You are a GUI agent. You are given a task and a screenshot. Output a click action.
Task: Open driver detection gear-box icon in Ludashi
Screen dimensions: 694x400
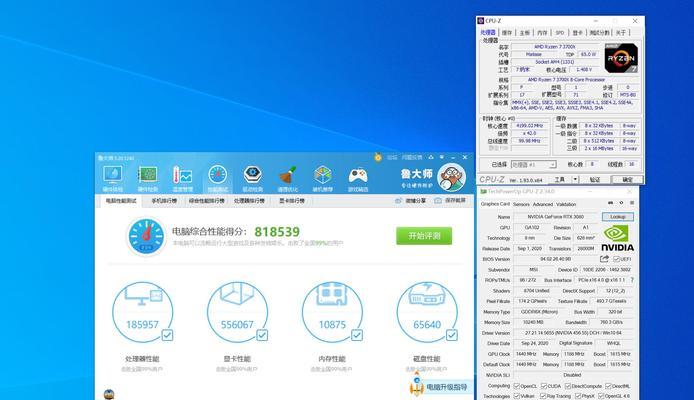coord(253,174)
